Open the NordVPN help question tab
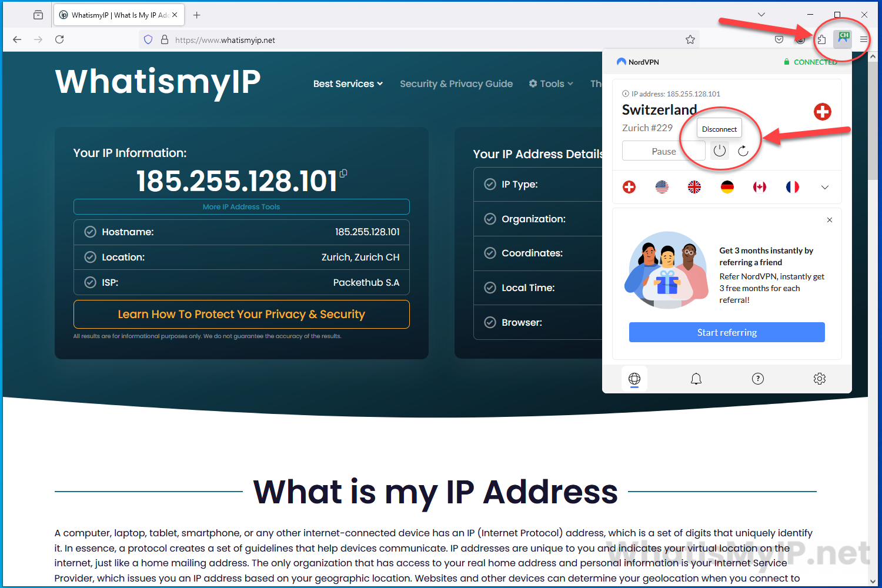The width and height of the screenshot is (882, 588). click(x=758, y=379)
